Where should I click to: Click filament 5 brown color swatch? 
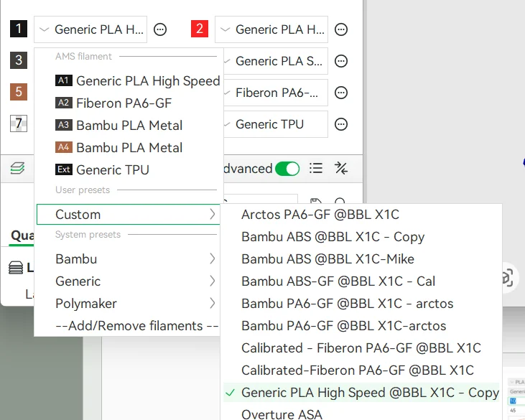(19, 92)
